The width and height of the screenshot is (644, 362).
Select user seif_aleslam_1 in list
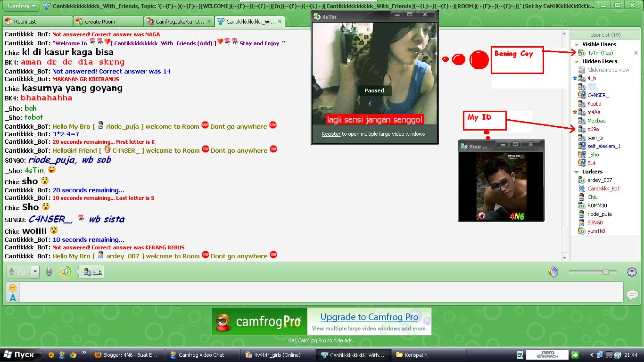coord(603,146)
